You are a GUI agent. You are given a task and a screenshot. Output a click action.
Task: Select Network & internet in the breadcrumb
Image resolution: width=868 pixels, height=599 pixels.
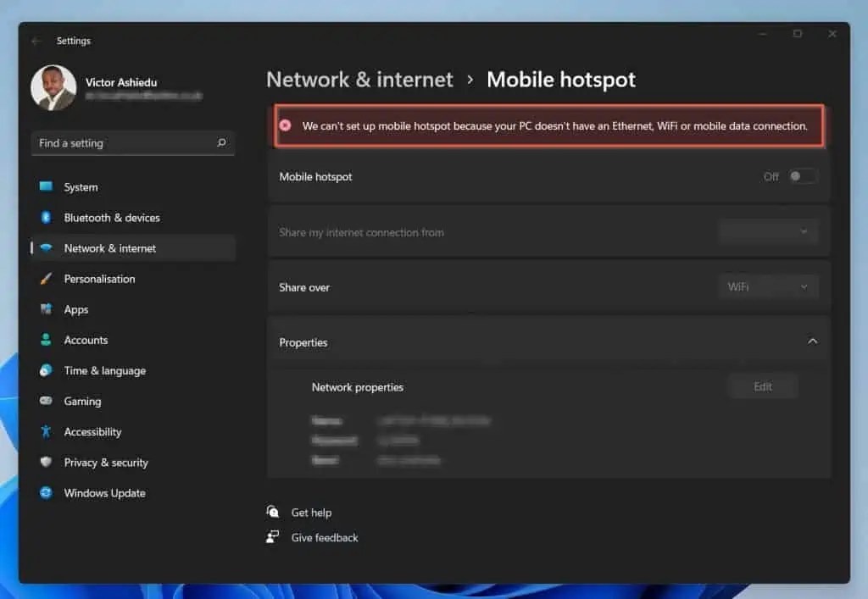tap(359, 79)
